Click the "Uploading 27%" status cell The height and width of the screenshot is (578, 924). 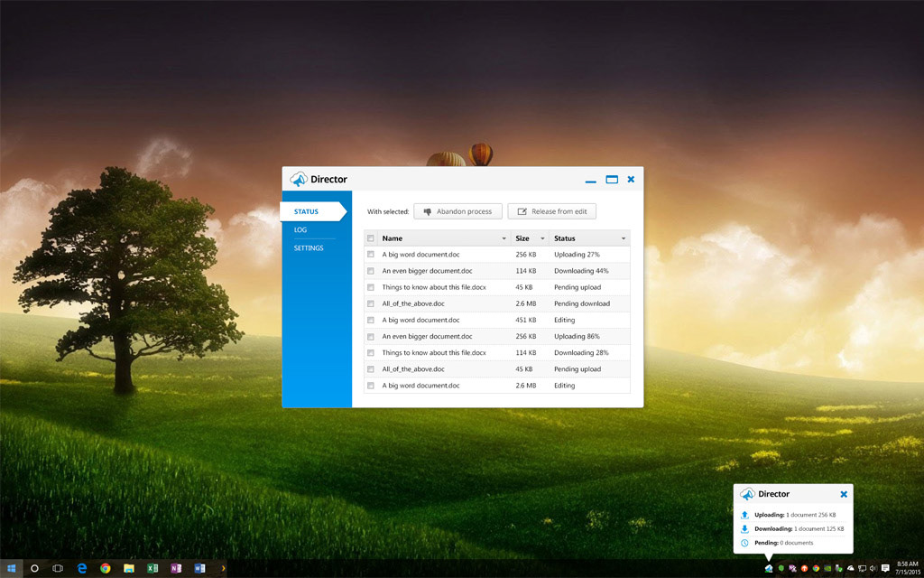click(577, 254)
